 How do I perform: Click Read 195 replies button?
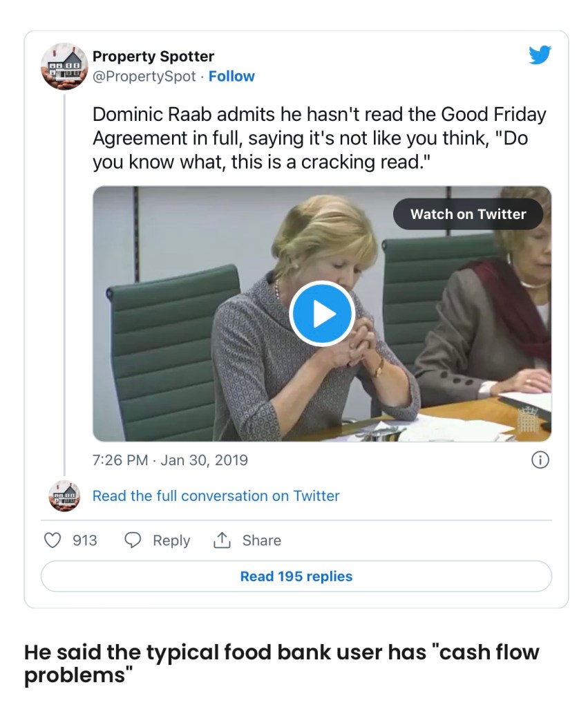pyautogui.click(x=296, y=576)
